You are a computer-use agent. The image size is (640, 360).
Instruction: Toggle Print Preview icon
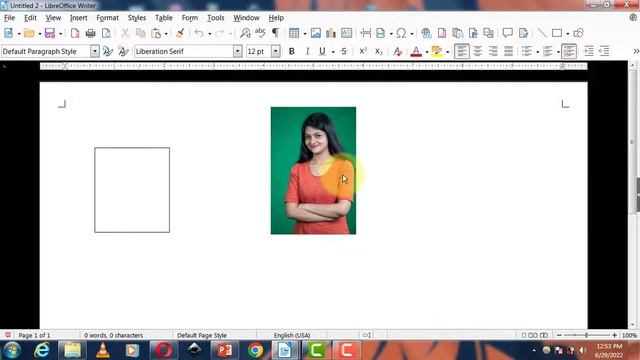106,33
